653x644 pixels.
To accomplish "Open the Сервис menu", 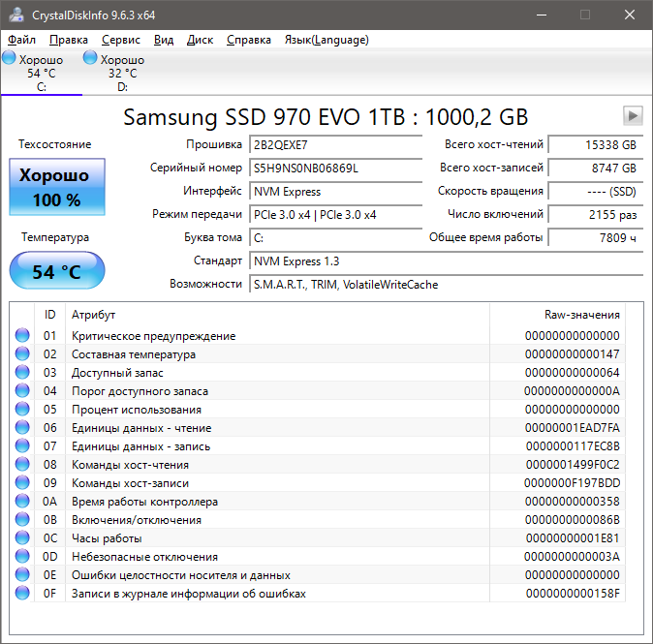I will tap(121, 40).
